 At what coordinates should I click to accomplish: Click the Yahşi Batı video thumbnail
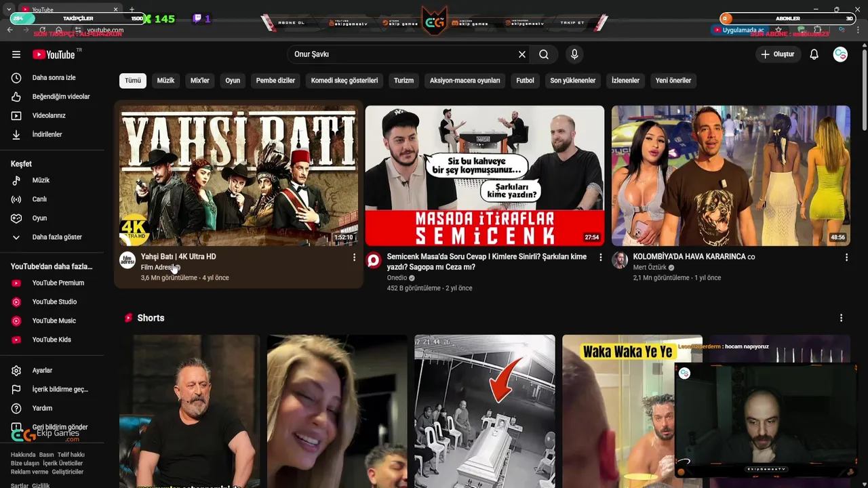point(239,176)
